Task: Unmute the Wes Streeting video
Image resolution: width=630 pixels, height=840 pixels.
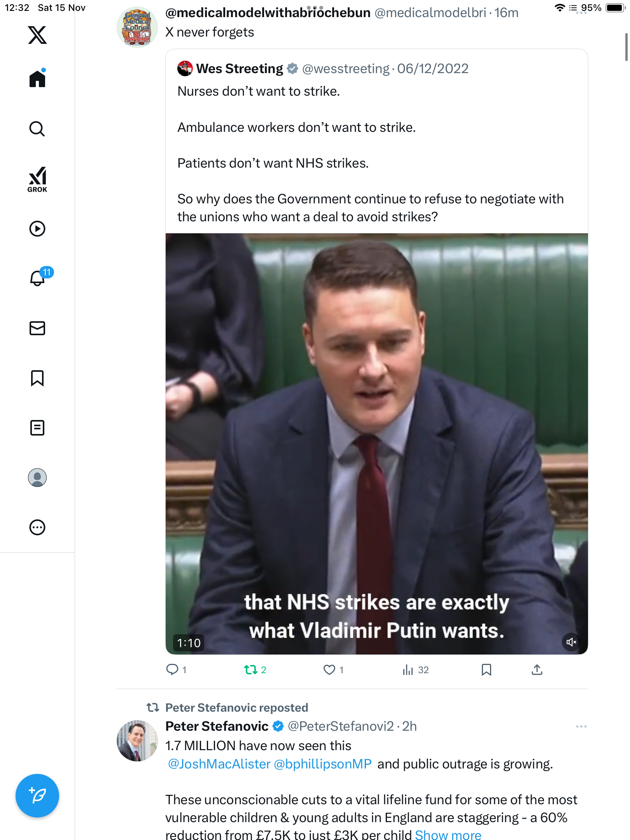Action: (x=571, y=642)
